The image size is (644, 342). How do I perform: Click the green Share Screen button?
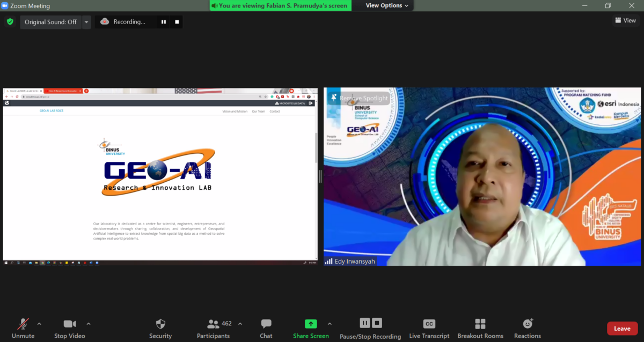[x=311, y=328]
